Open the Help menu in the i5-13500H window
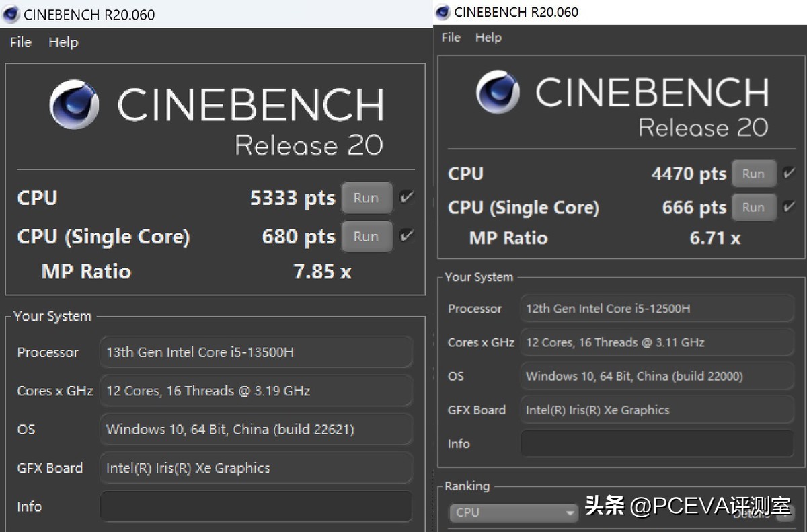The image size is (807, 532). (x=63, y=42)
